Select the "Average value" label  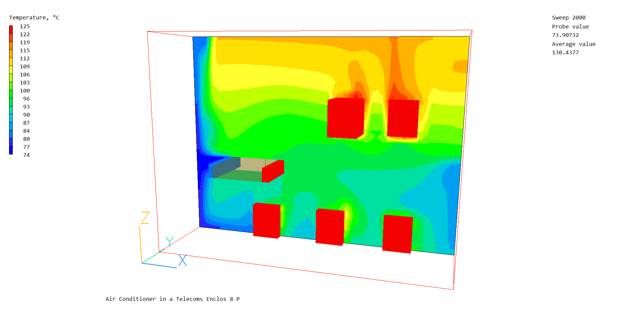[x=574, y=44]
